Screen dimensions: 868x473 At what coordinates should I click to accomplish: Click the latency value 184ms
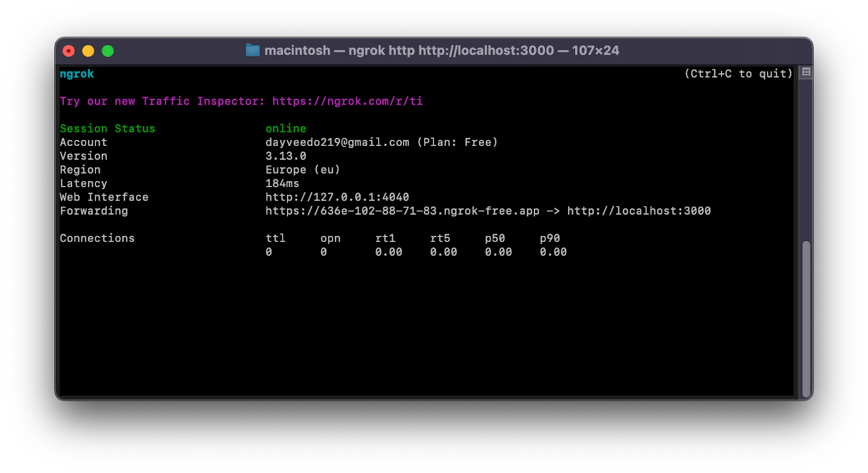[x=282, y=183]
